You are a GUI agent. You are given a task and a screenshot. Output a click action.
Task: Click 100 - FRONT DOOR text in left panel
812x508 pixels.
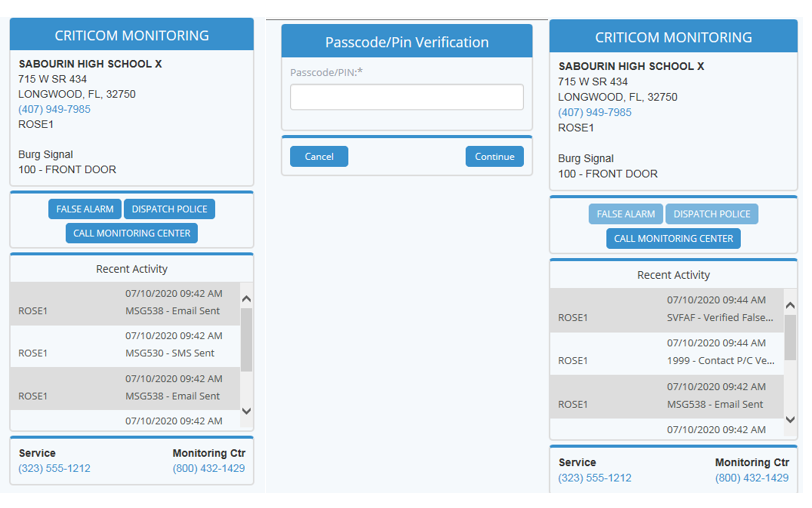[x=67, y=169]
